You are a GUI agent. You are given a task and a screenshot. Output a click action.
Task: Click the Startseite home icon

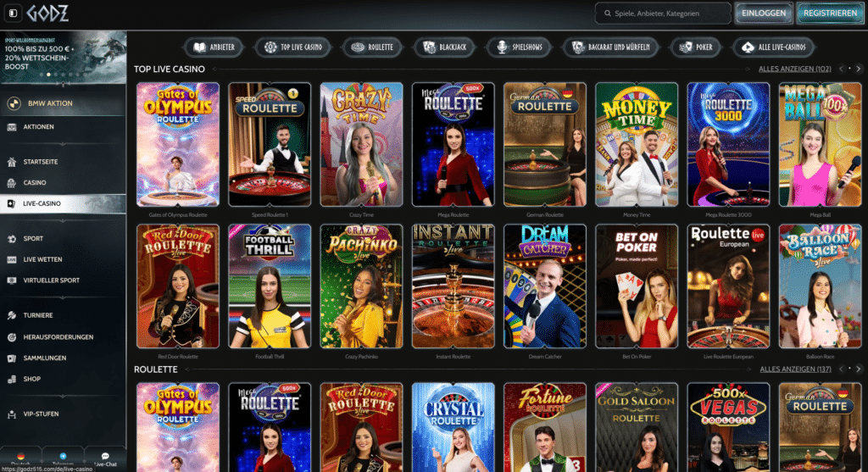point(12,162)
